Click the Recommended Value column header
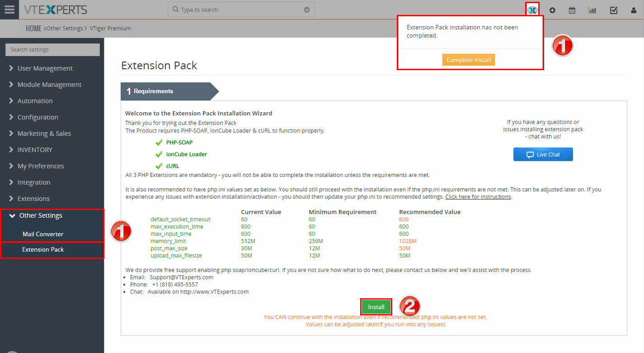This screenshot has height=353, width=644. click(x=430, y=212)
